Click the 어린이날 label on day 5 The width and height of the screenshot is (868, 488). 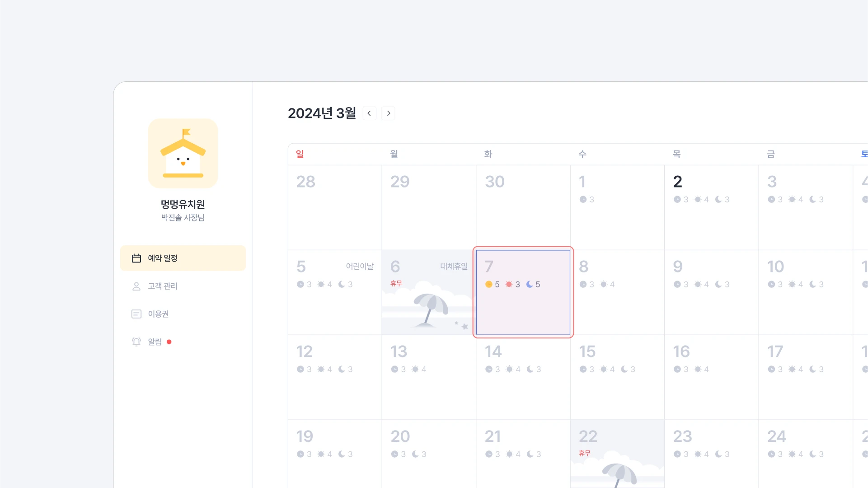pos(360,266)
